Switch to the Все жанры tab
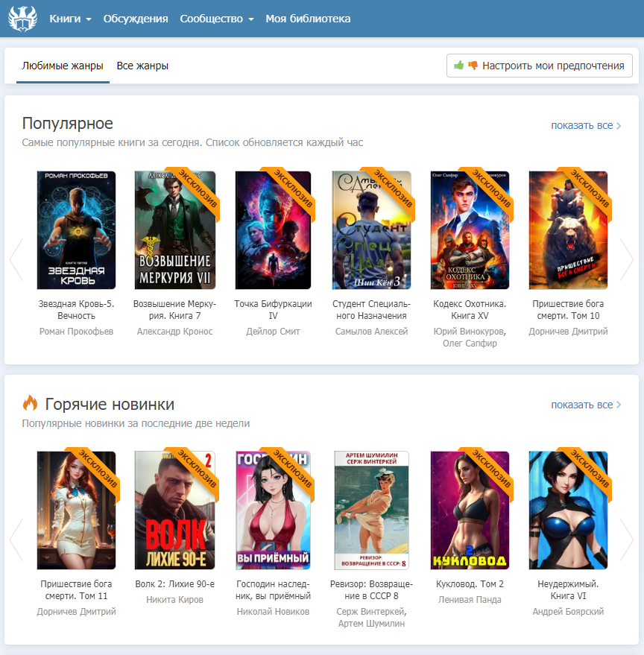 [x=142, y=66]
